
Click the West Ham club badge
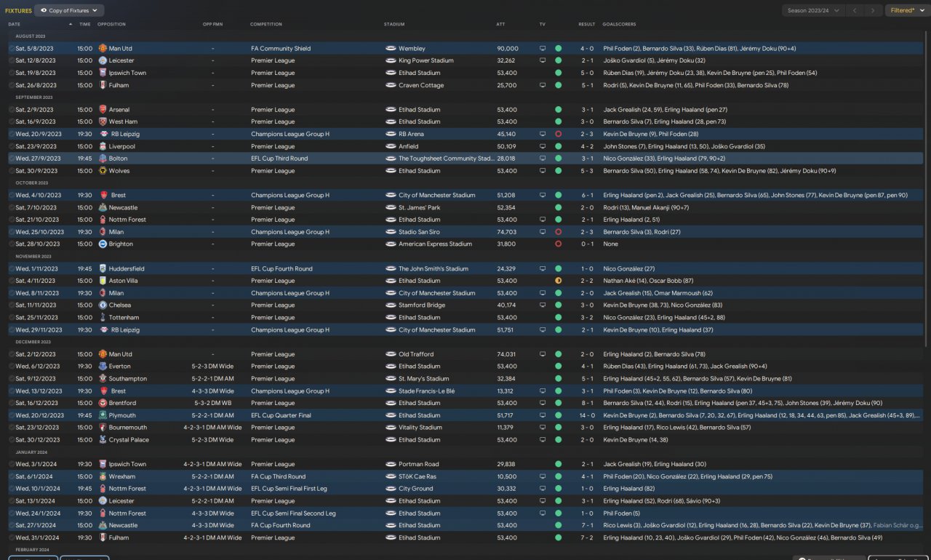(103, 122)
